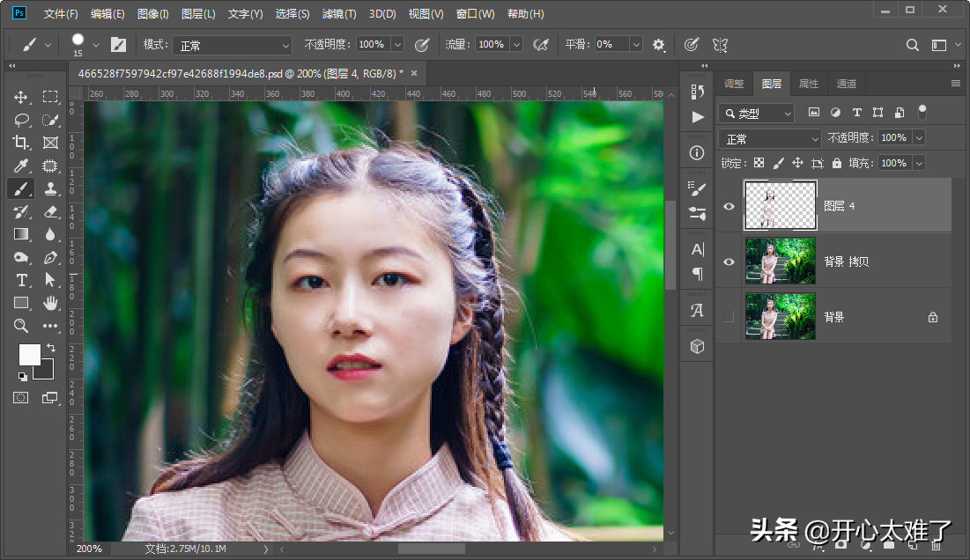This screenshot has width=970, height=560.
Task: Open the 图像(I) menu
Action: tap(153, 14)
